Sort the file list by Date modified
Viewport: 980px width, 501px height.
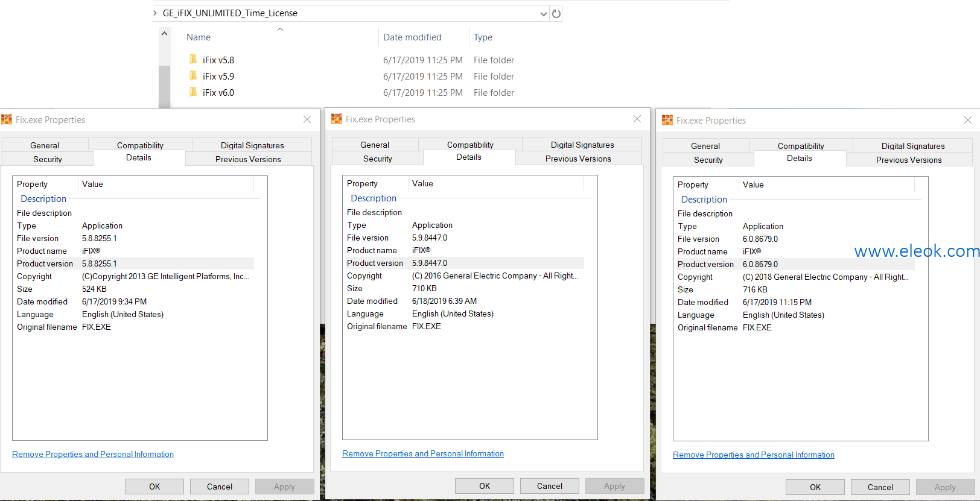click(x=412, y=37)
